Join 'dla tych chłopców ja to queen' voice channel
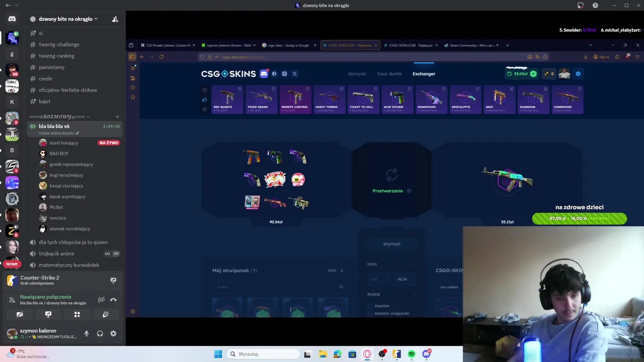Image resolution: width=644 pixels, height=362 pixels. pos(73,242)
